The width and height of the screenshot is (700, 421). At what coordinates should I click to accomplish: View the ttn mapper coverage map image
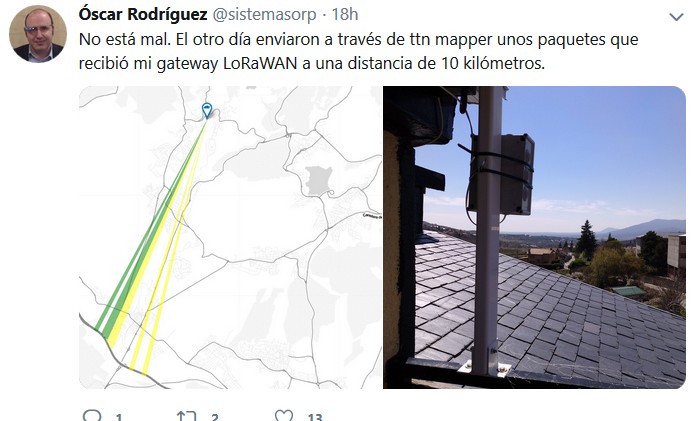tap(230, 237)
